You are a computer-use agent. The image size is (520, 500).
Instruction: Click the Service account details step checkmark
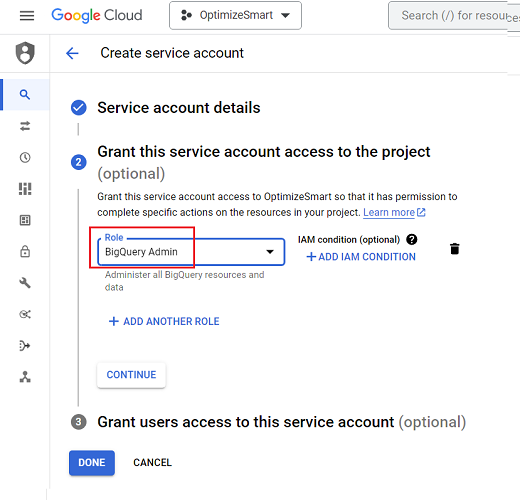tap(79, 108)
